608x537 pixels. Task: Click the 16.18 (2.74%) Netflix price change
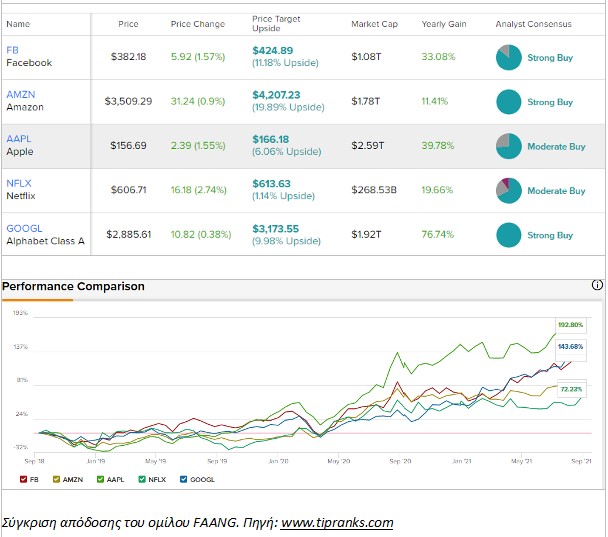(199, 190)
